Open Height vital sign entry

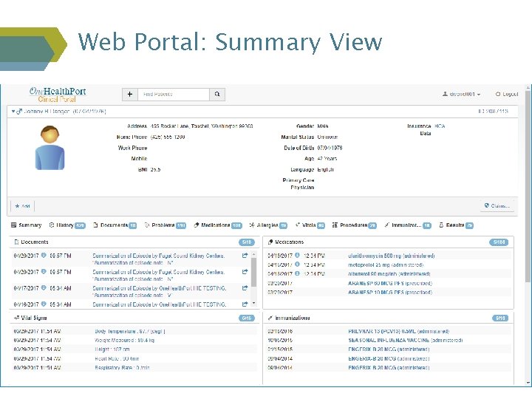point(112,349)
